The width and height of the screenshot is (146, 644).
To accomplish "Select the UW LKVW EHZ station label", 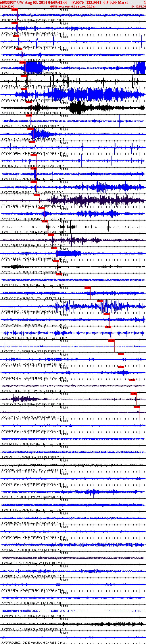I will pyautogui.click(x=34, y=325).
